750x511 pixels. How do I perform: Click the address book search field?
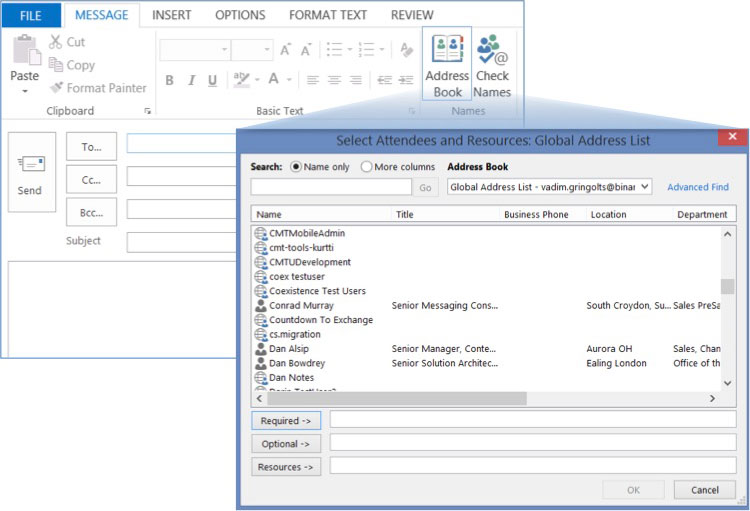pyautogui.click(x=331, y=187)
